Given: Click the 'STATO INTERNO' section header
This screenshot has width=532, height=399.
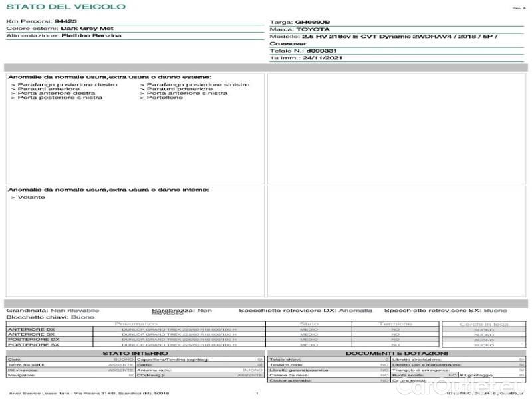Looking at the screenshot, I should pyautogui.click(x=134, y=353).
